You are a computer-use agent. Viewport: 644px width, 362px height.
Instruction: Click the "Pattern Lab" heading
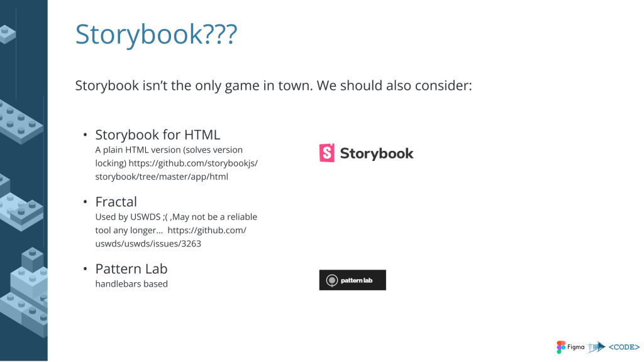[131, 268]
